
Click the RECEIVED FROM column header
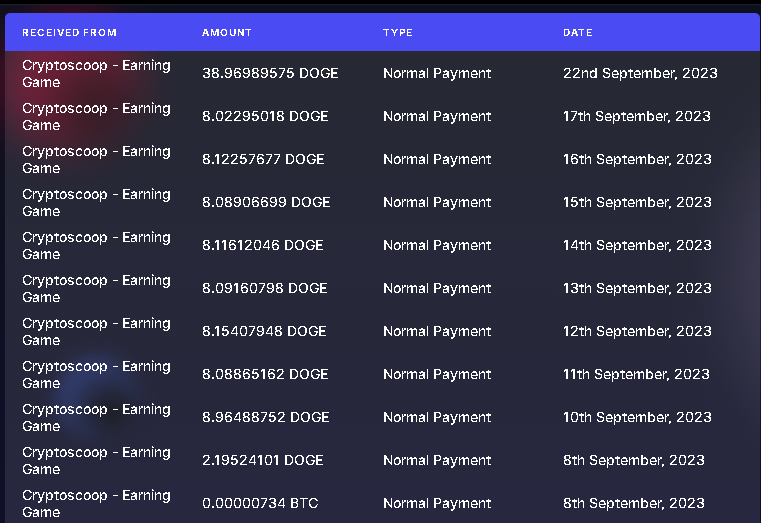pyautogui.click(x=69, y=32)
